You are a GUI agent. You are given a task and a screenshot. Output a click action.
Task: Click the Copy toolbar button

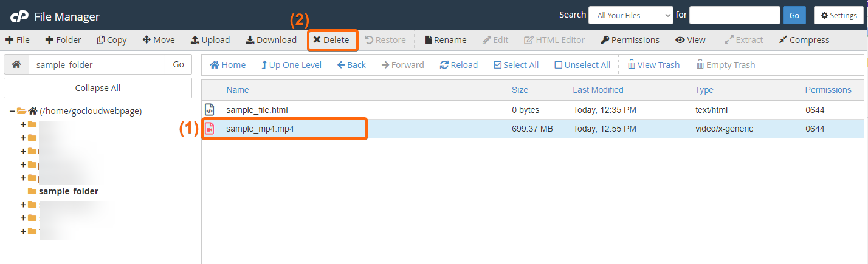point(112,40)
